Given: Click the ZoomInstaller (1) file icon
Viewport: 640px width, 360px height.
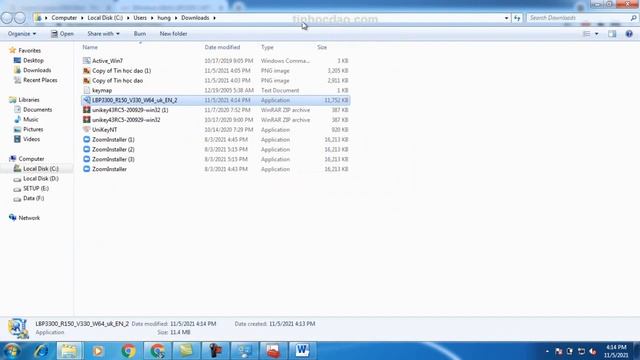Looking at the screenshot, I should coord(87,139).
